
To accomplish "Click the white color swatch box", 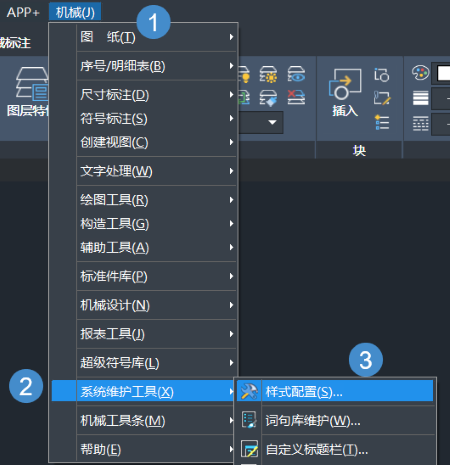I will point(443,73).
